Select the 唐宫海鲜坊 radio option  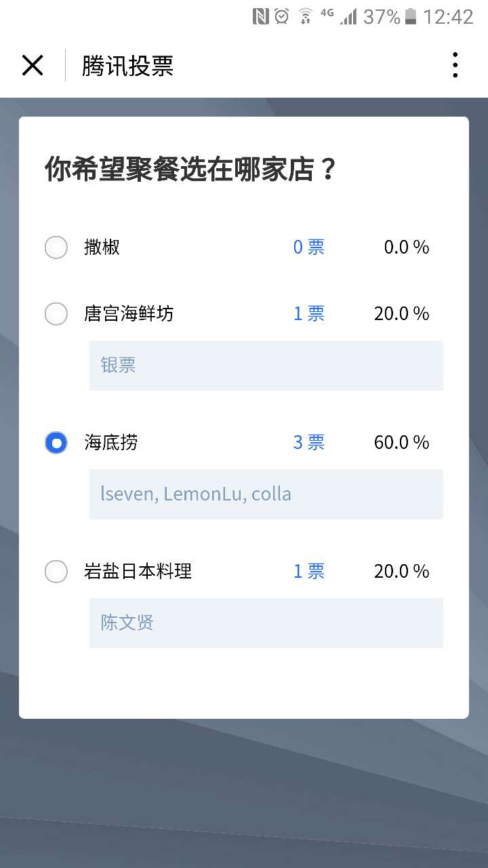[x=56, y=314]
